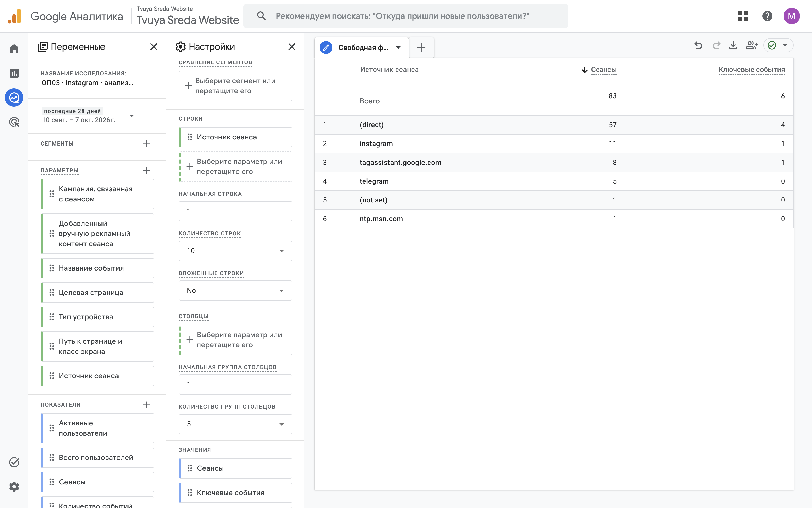The height and width of the screenshot is (508, 812).
Task: Select the Тип устройства parameter chip
Action: pos(97,317)
